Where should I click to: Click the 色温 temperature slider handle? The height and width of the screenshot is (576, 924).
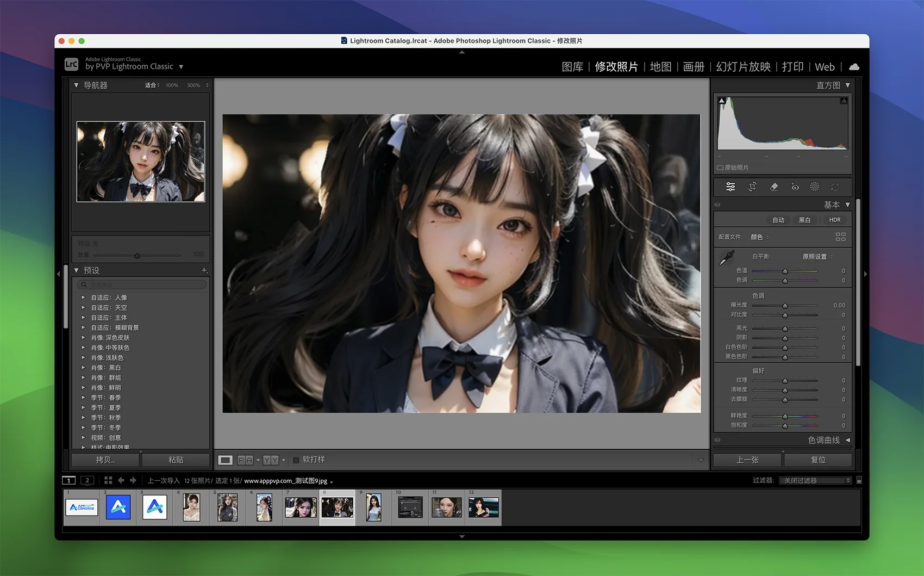point(785,271)
